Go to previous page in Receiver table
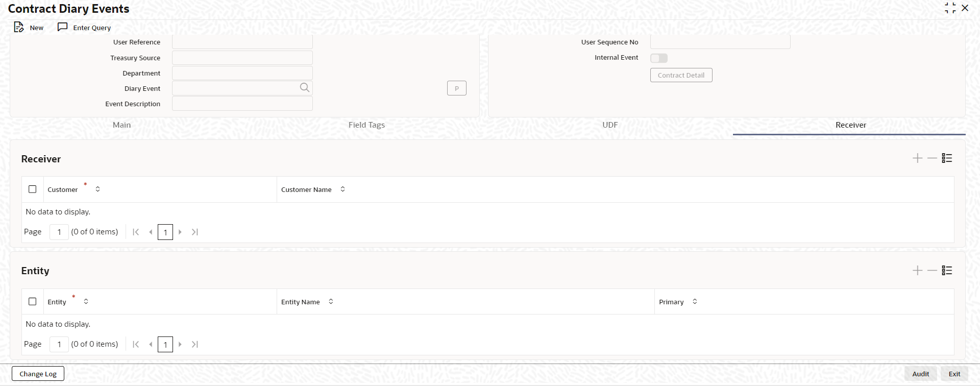 click(151, 232)
